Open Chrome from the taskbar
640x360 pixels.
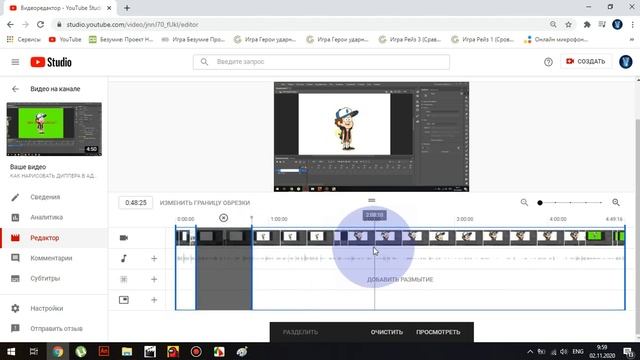[58, 351]
